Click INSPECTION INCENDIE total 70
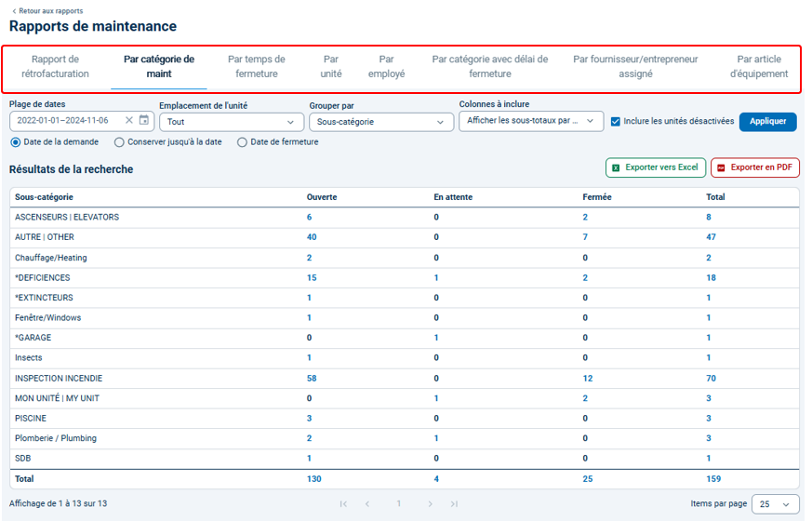The image size is (812, 521). (711, 379)
